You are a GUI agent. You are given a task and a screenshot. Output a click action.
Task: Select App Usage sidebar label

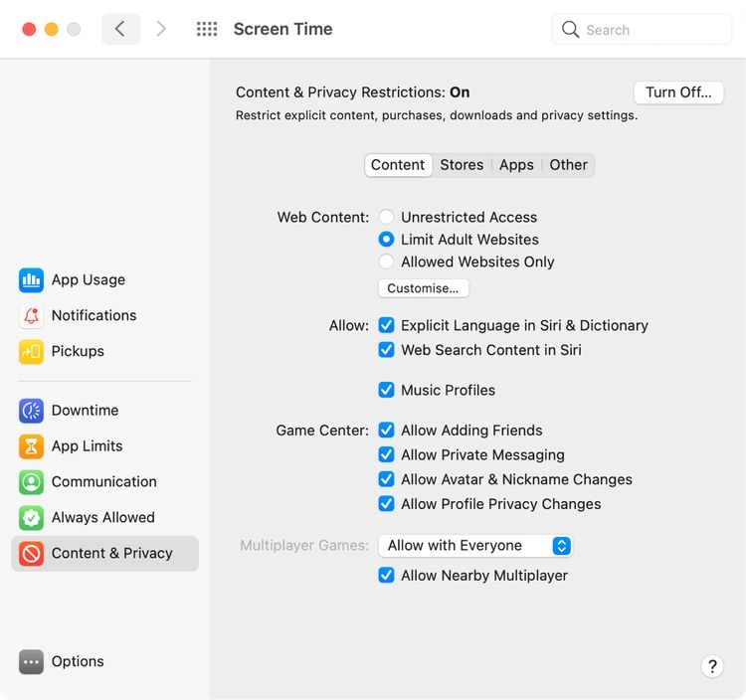[x=89, y=279]
